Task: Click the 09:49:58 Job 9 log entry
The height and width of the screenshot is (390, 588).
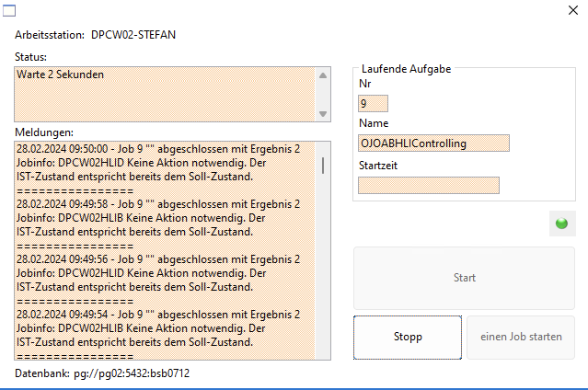Action: 157,203
